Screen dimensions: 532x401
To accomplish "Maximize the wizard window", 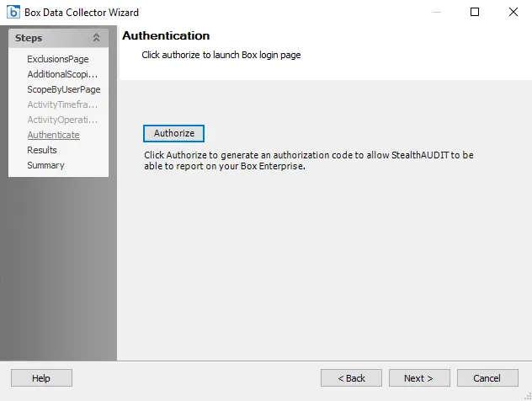I will [x=475, y=12].
